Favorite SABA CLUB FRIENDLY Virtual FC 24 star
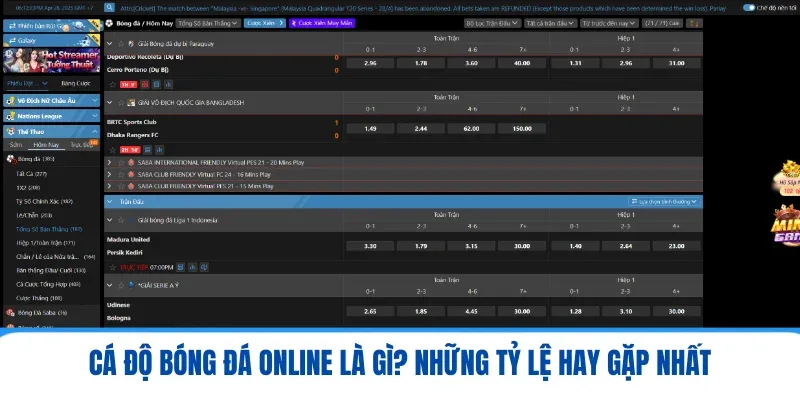The height and width of the screenshot is (400, 800). [121, 174]
